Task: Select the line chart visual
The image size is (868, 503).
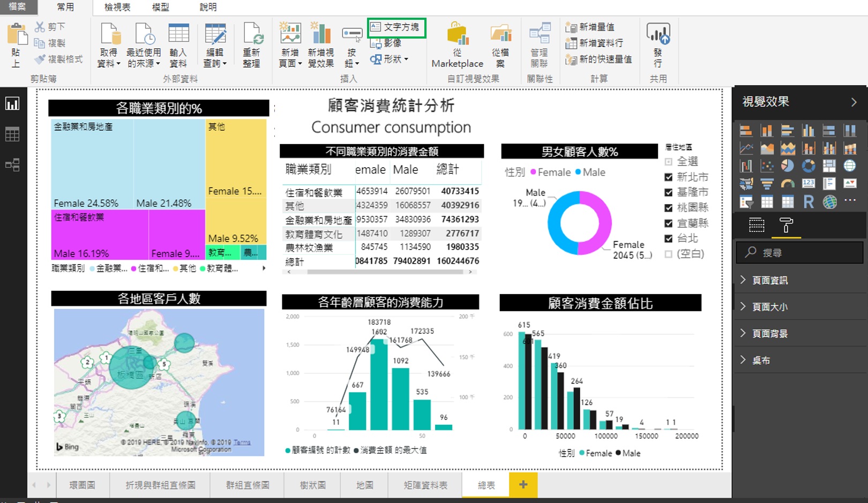Action: click(x=746, y=148)
